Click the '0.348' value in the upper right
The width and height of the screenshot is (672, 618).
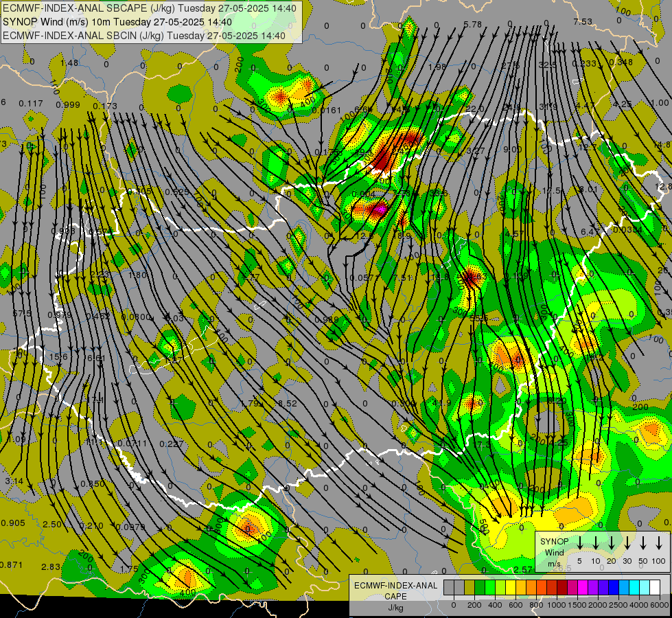click(621, 62)
